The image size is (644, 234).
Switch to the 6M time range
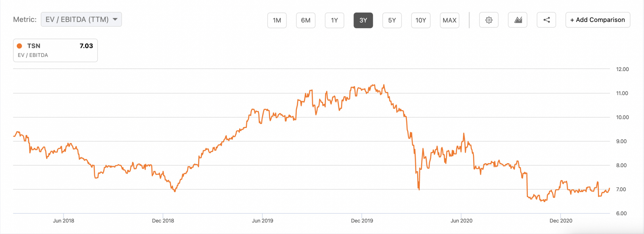click(306, 20)
